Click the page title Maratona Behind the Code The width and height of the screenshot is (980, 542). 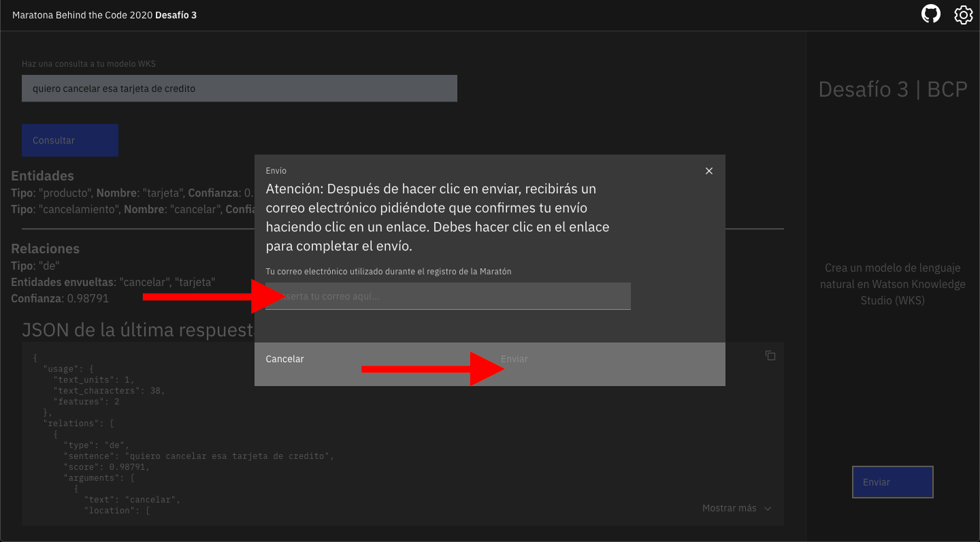point(104,15)
